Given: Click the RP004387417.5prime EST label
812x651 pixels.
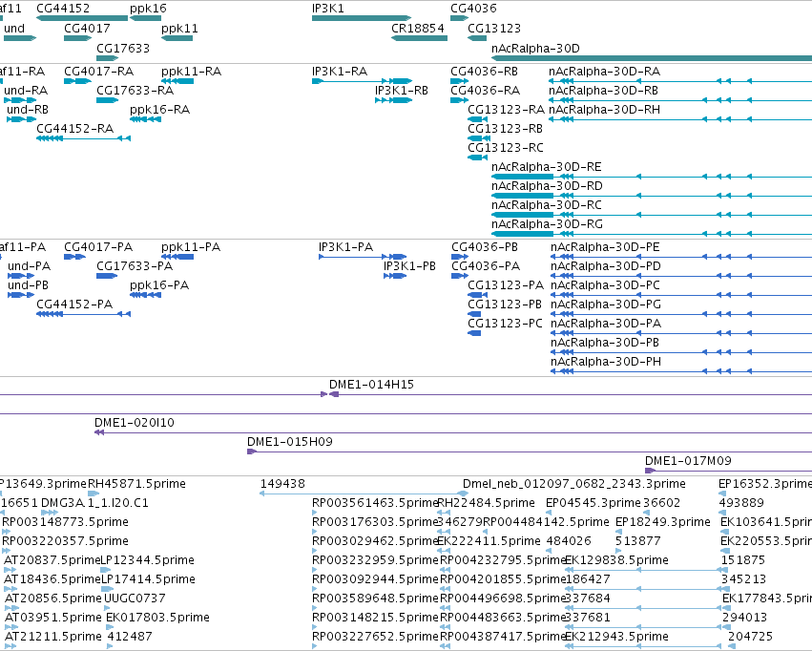Looking at the screenshot, I should click(502, 637).
